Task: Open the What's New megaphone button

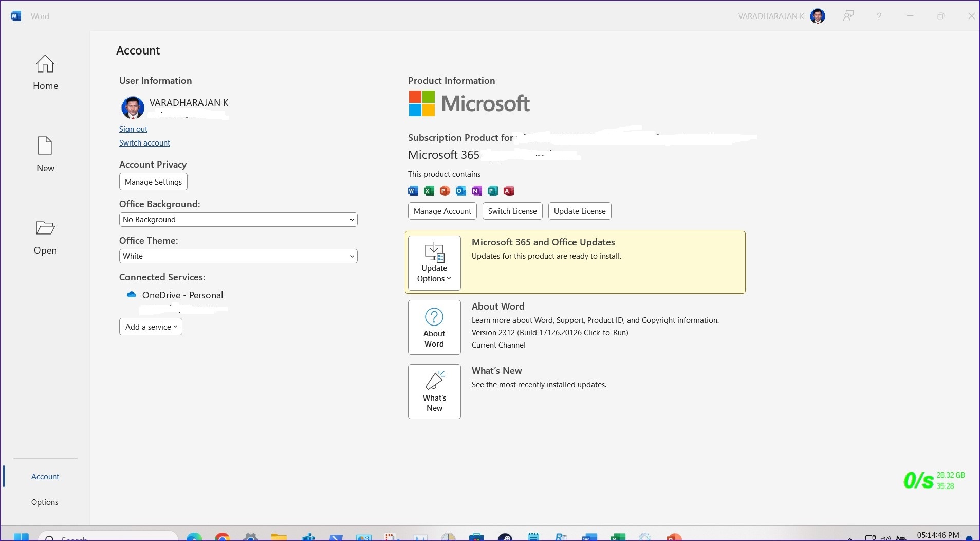Action: pos(434,391)
